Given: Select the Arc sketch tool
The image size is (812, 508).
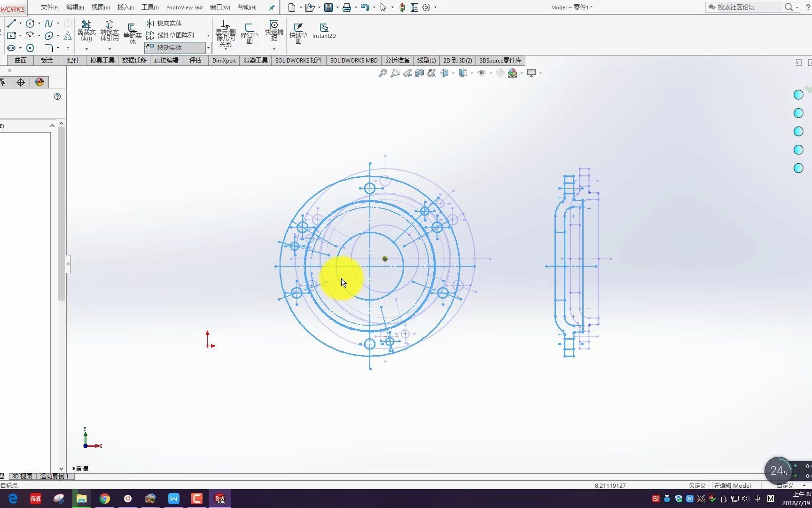Looking at the screenshot, I should click(31, 35).
